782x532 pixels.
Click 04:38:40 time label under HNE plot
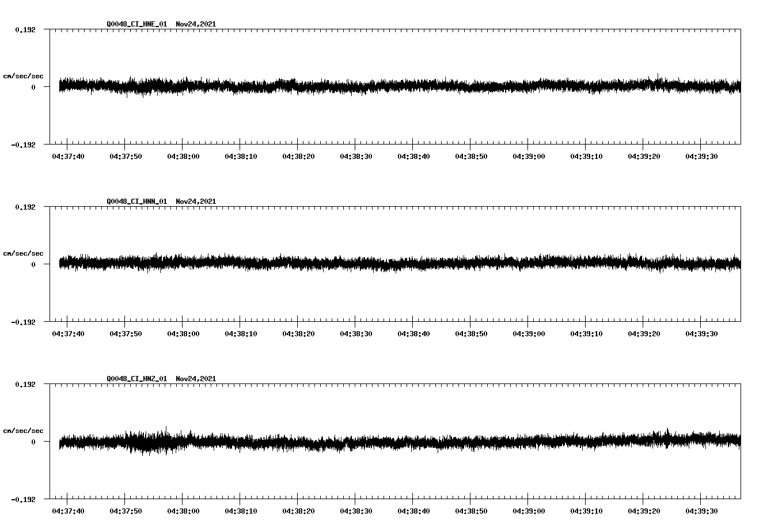point(413,156)
